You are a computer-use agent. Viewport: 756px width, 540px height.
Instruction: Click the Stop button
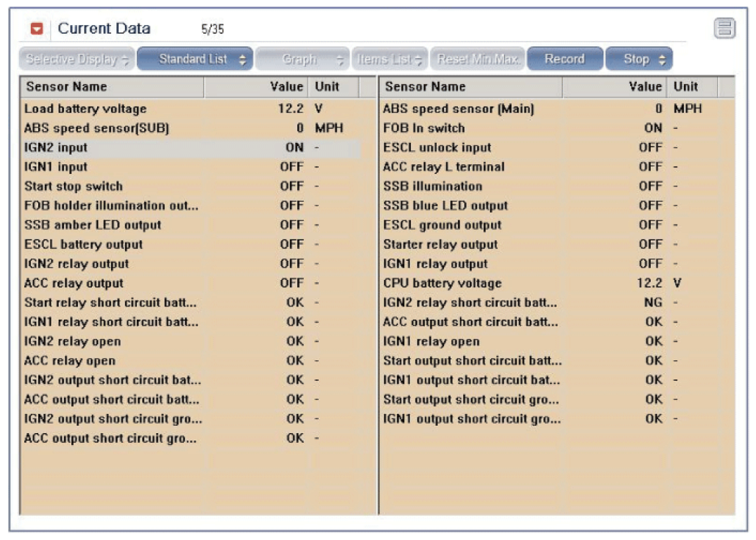pos(638,59)
